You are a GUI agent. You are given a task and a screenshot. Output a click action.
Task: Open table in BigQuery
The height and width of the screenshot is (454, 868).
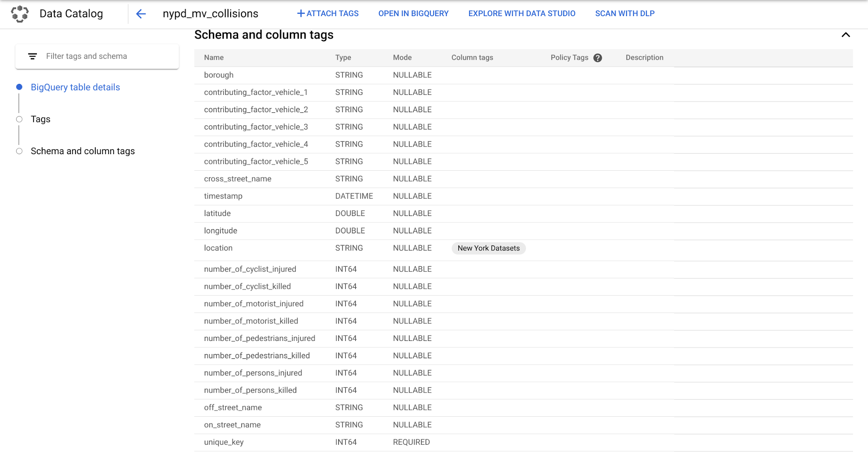(413, 14)
